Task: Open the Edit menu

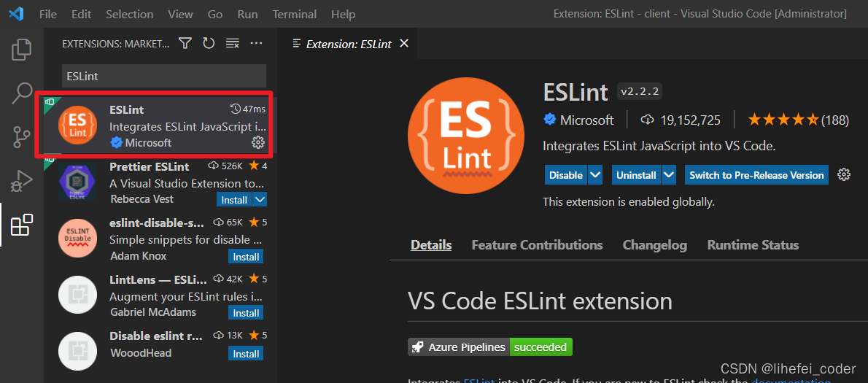Action: pos(81,15)
